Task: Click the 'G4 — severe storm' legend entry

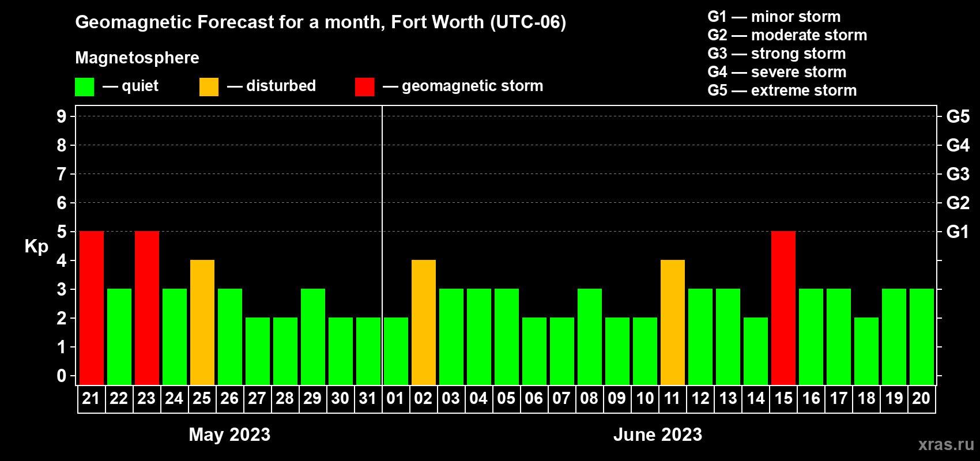Action: 777,72
